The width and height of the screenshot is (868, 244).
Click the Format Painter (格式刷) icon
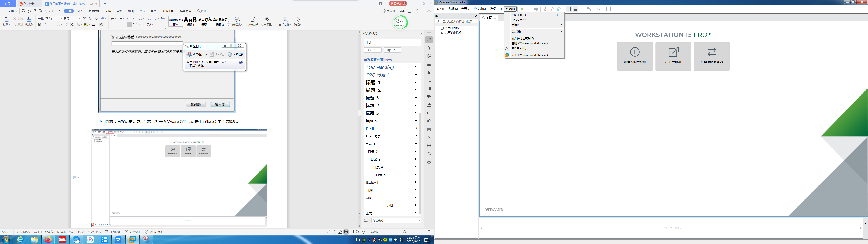tap(29, 21)
